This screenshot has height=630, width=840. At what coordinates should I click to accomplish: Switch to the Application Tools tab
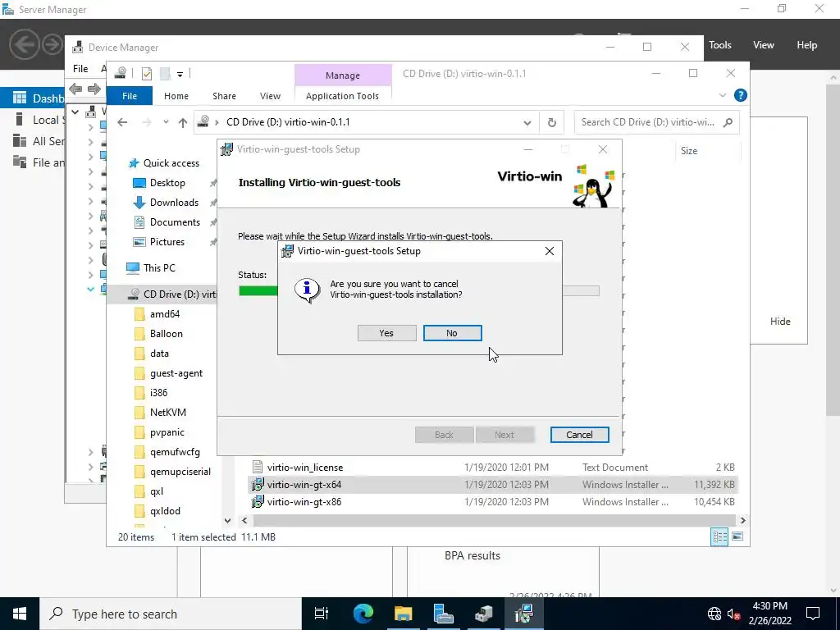coord(342,96)
